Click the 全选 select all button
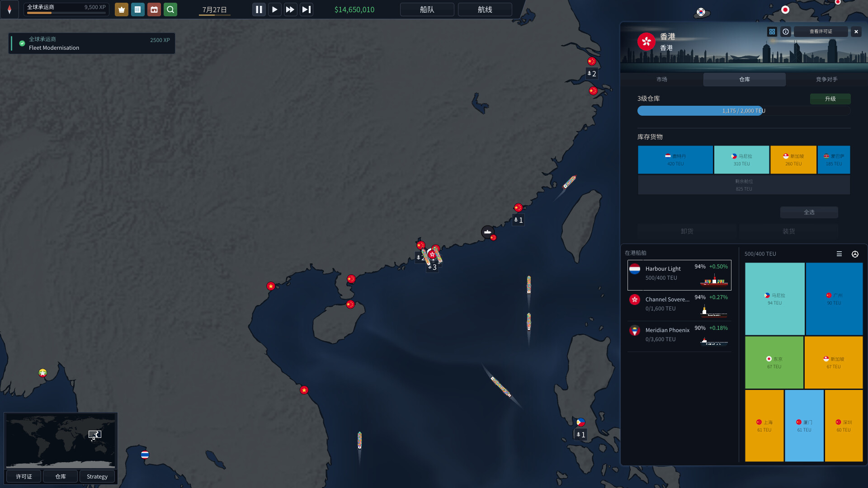This screenshot has height=488, width=868. tap(809, 212)
